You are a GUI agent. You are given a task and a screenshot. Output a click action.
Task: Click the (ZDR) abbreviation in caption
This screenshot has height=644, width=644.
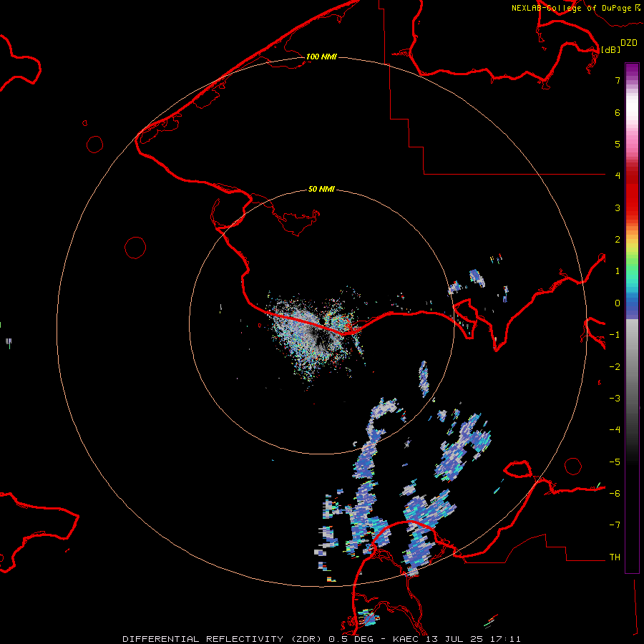(306, 639)
